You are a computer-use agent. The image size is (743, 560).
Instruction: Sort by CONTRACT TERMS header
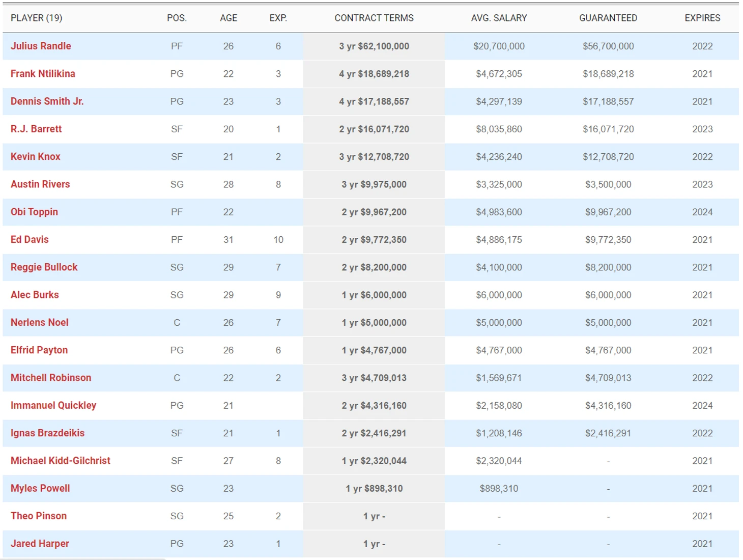pos(374,18)
